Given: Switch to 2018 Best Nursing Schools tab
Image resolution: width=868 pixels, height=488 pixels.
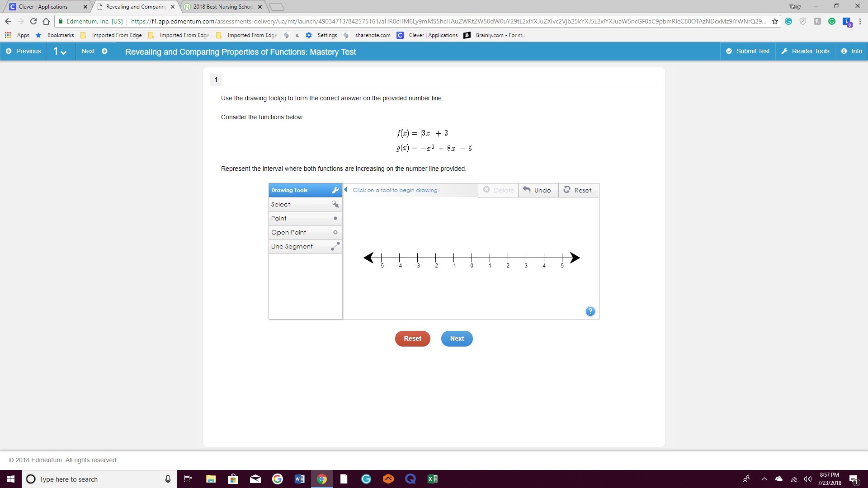Looking at the screenshot, I should tap(222, 7).
